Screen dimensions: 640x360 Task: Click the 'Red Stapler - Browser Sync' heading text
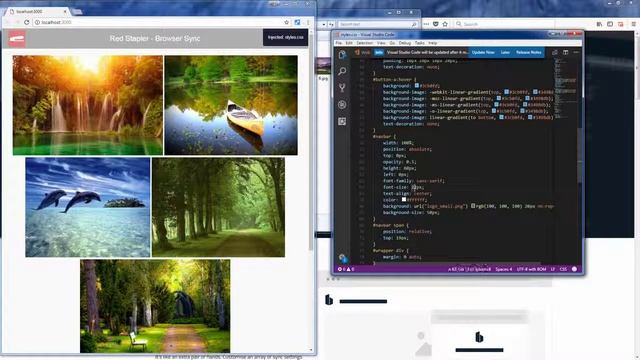pyautogui.click(x=155, y=38)
